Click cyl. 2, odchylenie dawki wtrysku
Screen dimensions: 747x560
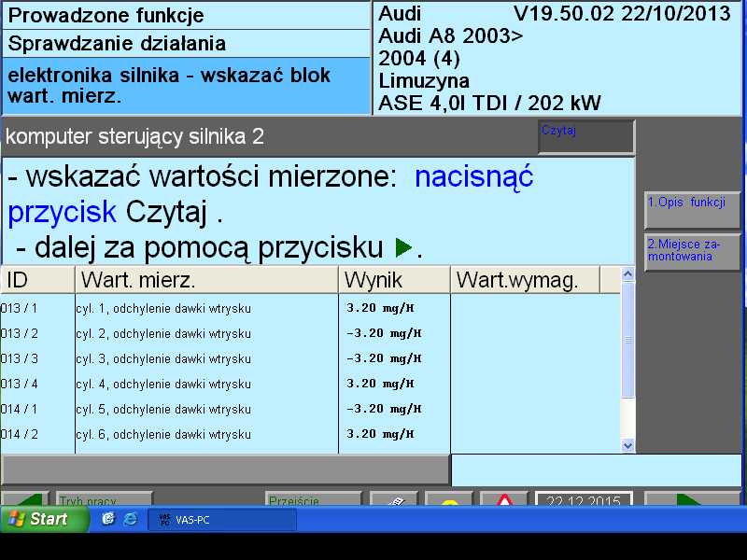(163, 334)
